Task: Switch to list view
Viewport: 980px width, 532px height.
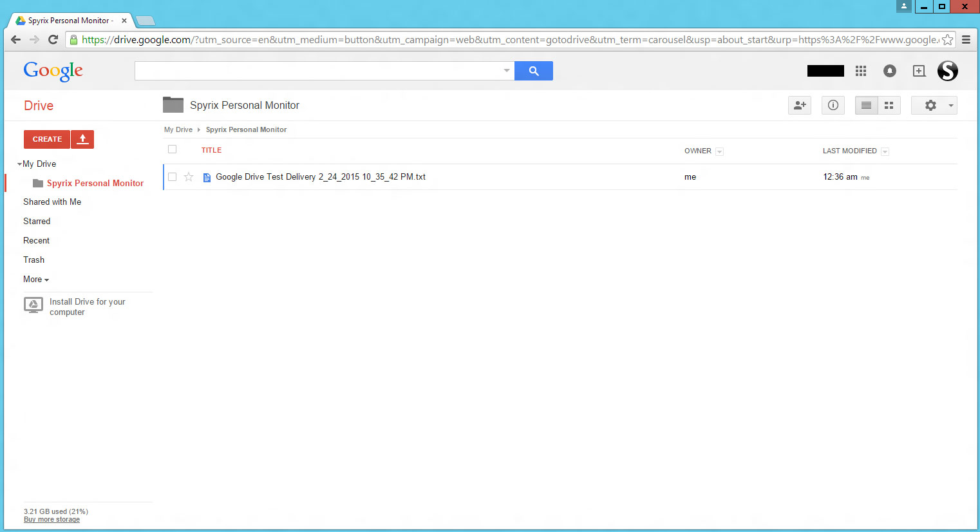Action: point(866,106)
